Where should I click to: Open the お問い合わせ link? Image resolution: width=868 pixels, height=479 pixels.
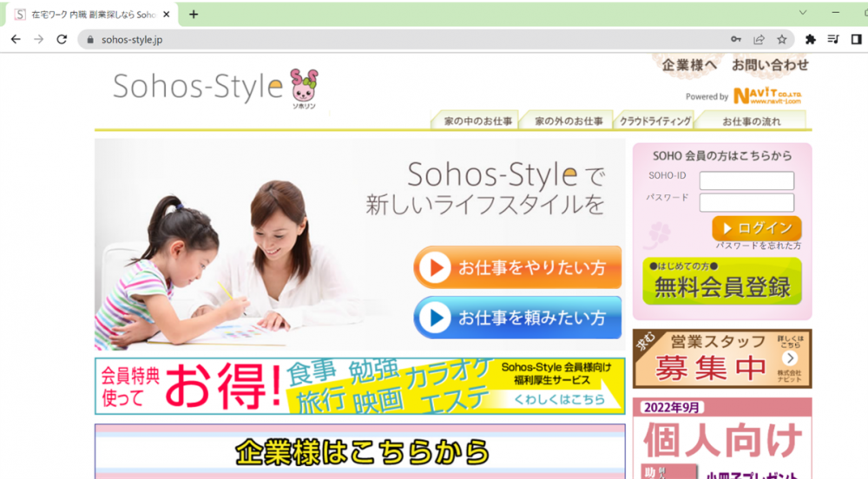(x=770, y=65)
